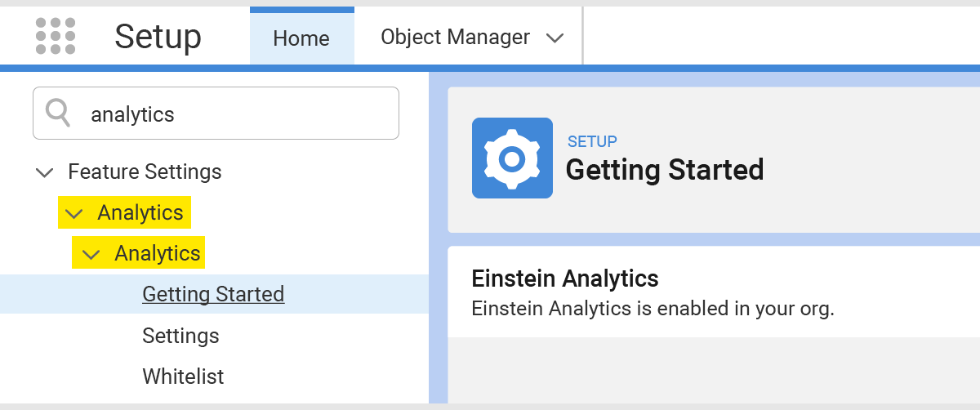Click the Setup gear icon tile

coord(512,158)
